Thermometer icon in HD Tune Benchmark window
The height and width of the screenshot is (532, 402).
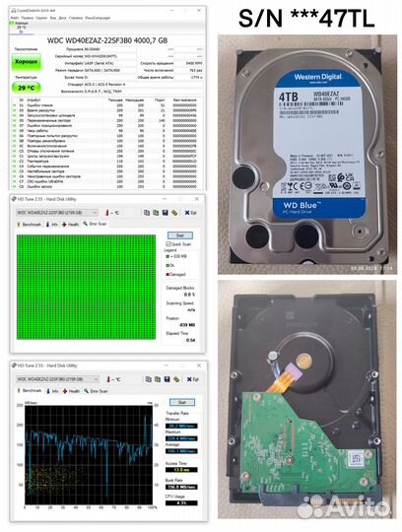coord(108,379)
